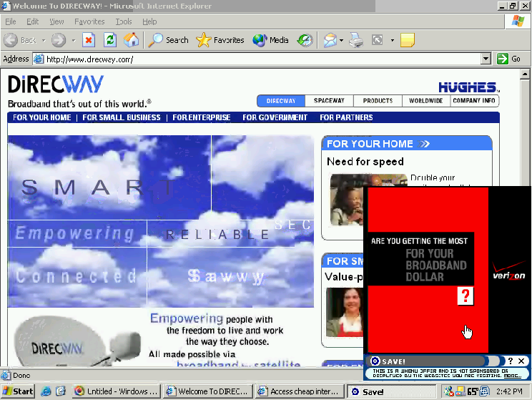Click the HUGHES logo

coord(469,87)
